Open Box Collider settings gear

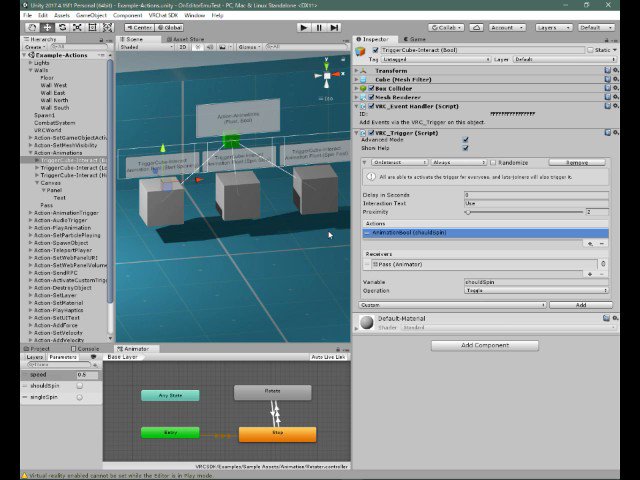(x=616, y=88)
